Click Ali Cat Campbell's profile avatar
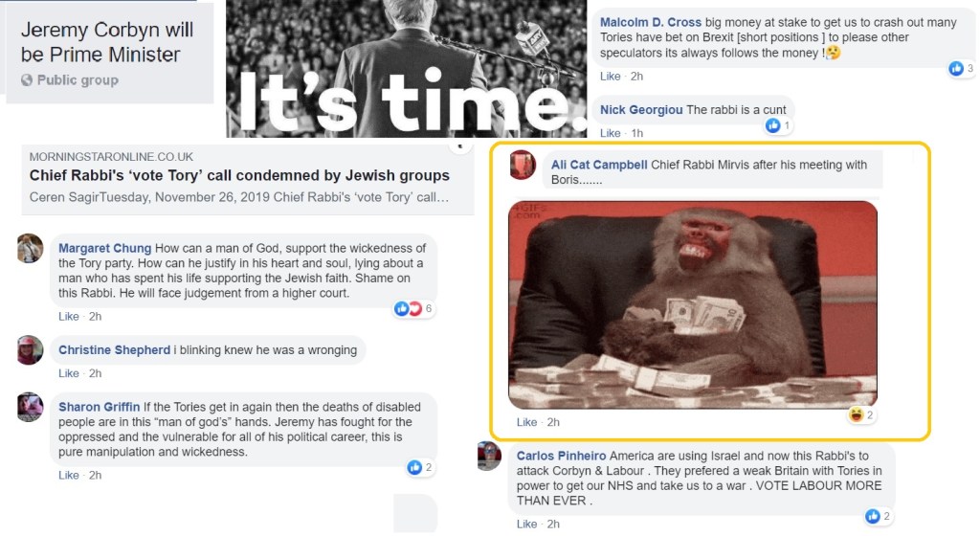The width and height of the screenshot is (980, 536). click(523, 165)
